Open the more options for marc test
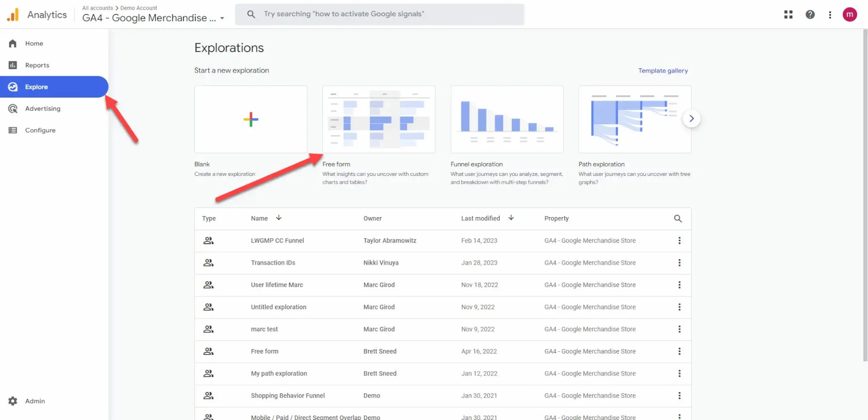Image resolution: width=868 pixels, height=420 pixels. (679, 329)
